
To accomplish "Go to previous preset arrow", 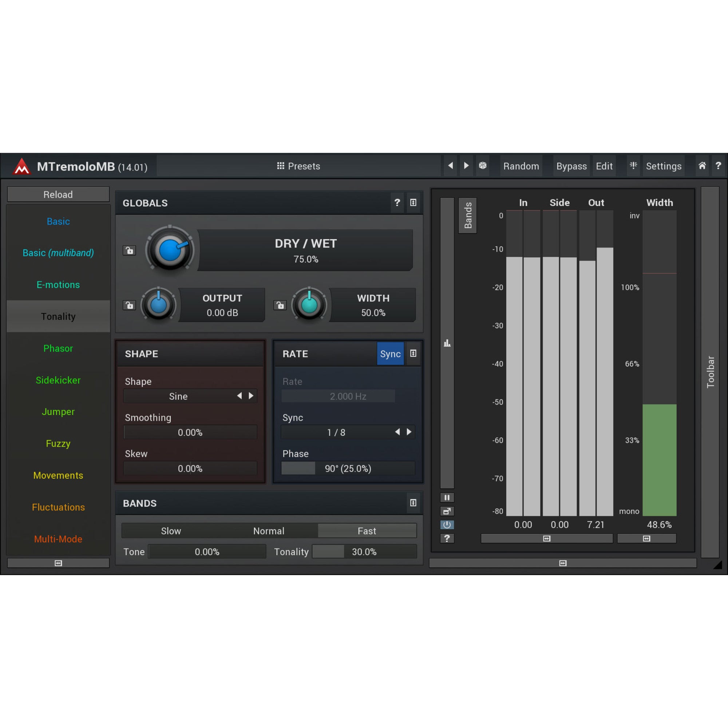I will point(450,166).
